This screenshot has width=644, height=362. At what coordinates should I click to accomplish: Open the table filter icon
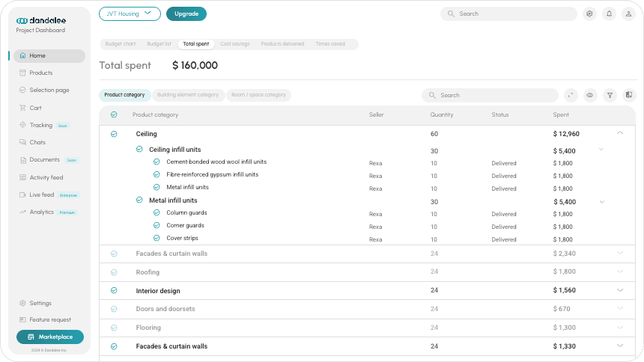pyautogui.click(x=610, y=95)
